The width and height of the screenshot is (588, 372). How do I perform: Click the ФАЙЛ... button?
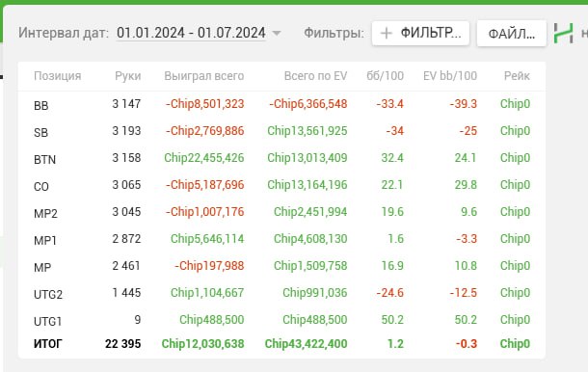tap(512, 34)
